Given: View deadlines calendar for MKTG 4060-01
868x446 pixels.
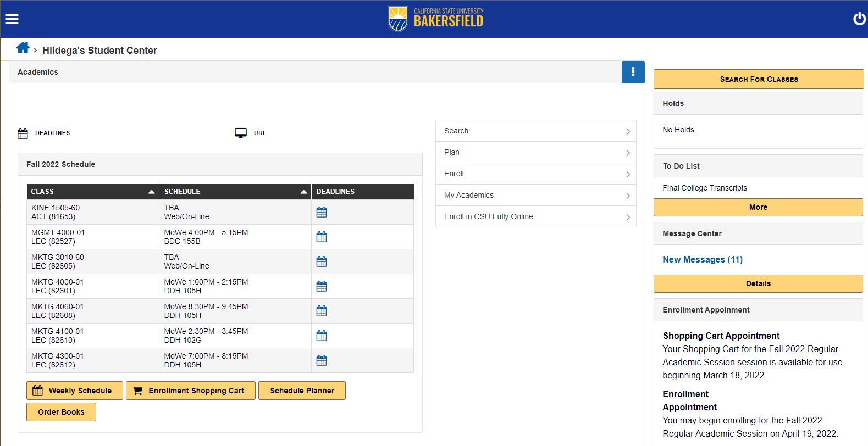Looking at the screenshot, I should point(322,311).
